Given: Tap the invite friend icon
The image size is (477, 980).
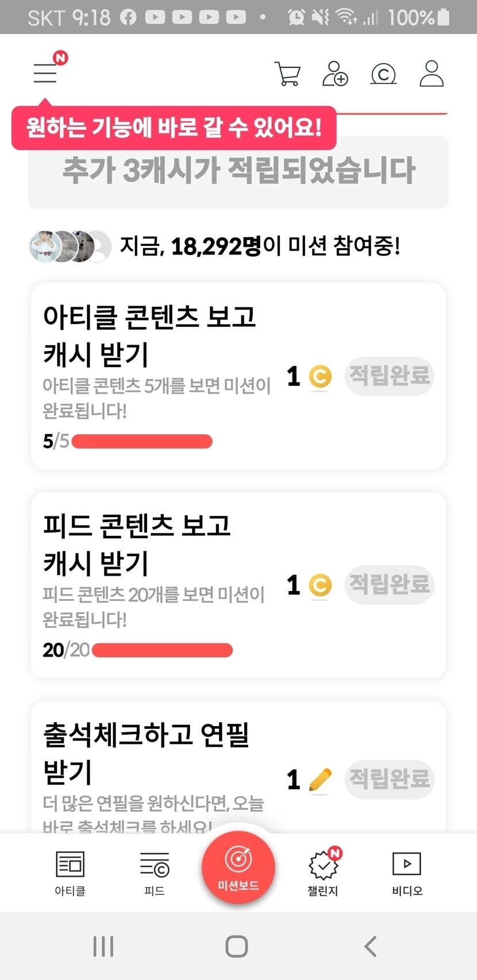Looking at the screenshot, I should tap(335, 74).
